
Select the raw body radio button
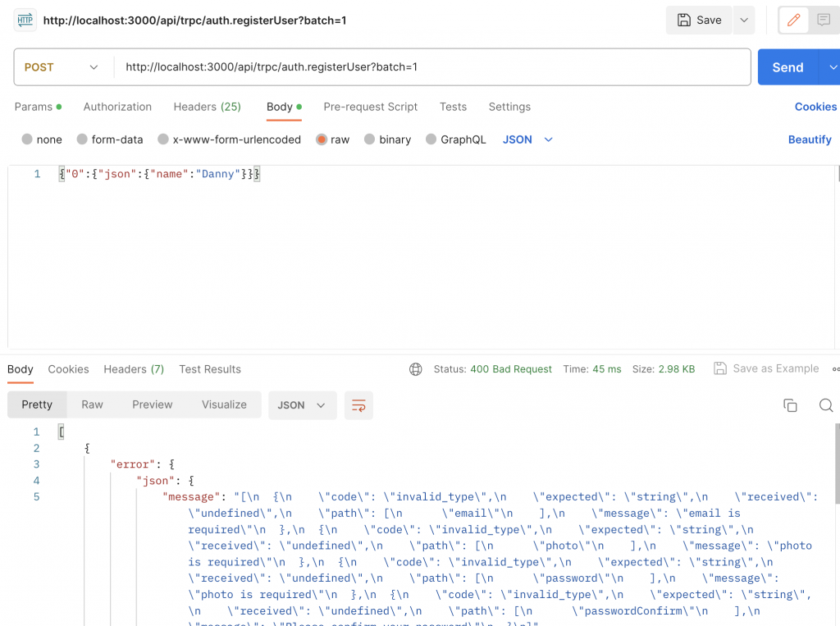click(x=322, y=139)
